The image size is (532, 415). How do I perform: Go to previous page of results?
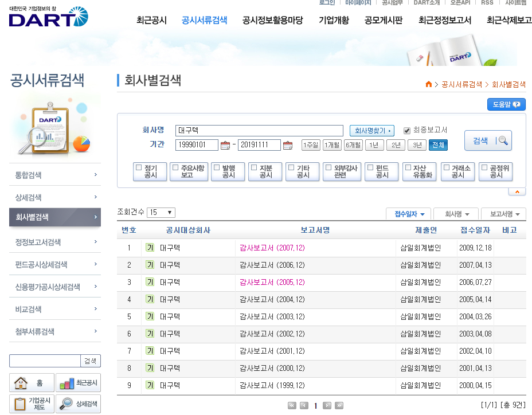pos(304,405)
